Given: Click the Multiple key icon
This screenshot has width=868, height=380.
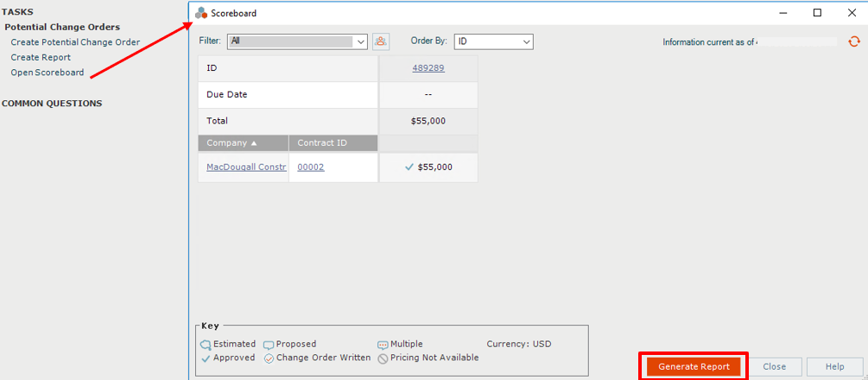Looking at the screenshot, I should pos(383,345).
